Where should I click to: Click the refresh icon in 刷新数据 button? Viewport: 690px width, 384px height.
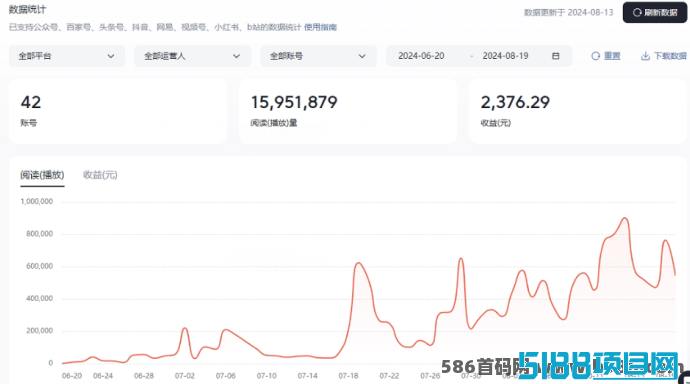tap(637, 12)
